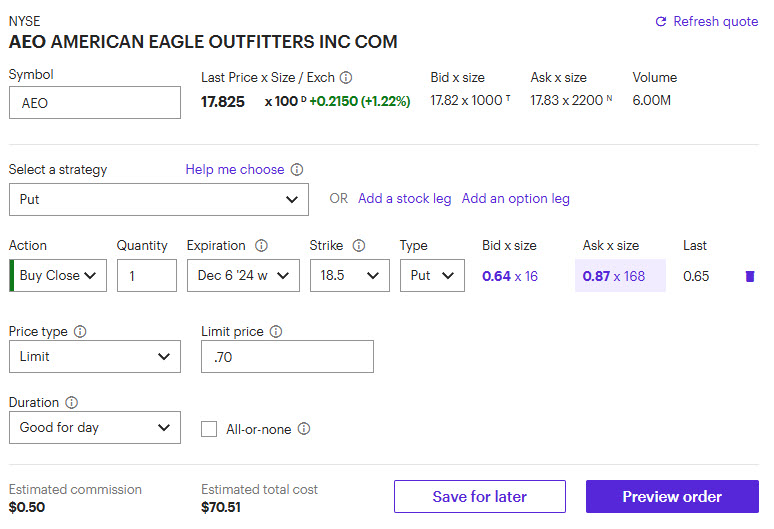This screenshot has height=529, width=774.
Task: Click the Add an option leg link
Action: coord(516,199)
